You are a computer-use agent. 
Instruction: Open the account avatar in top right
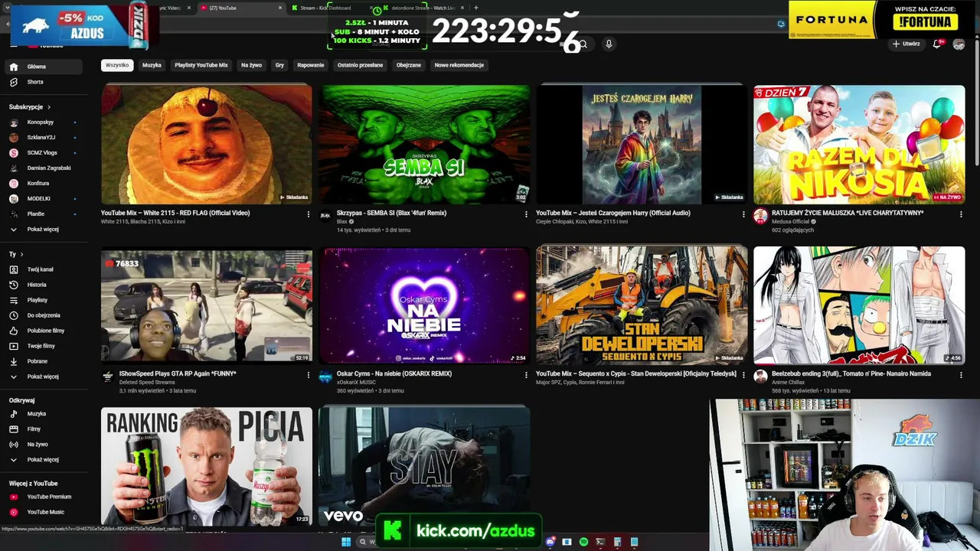[959, 44]
